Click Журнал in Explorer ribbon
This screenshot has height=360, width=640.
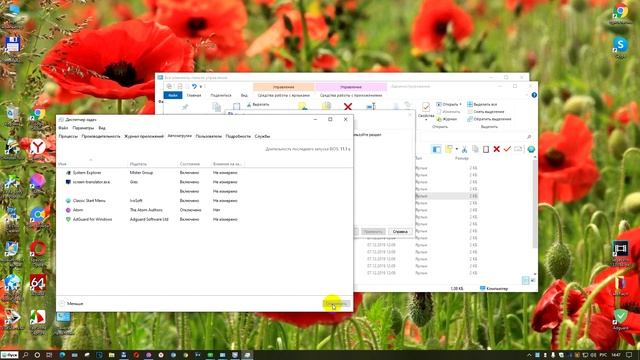coord(447,119)
